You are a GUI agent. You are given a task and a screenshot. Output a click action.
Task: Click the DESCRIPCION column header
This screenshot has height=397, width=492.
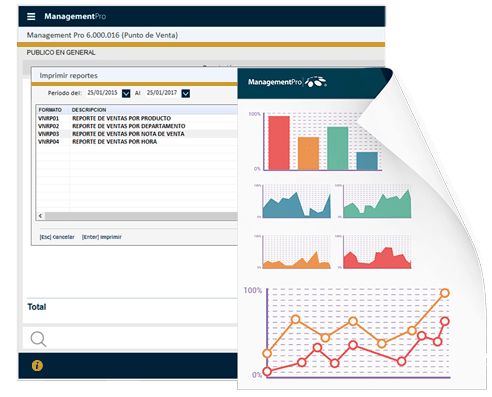[x=89, y=110]
